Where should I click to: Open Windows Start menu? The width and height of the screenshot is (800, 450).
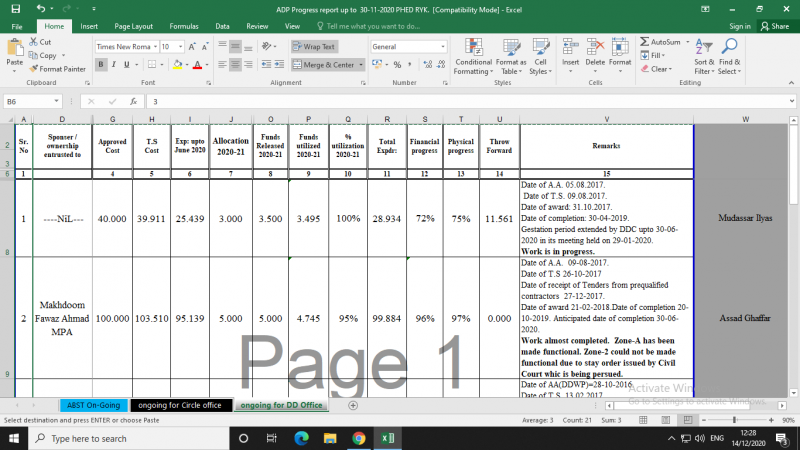14,438
